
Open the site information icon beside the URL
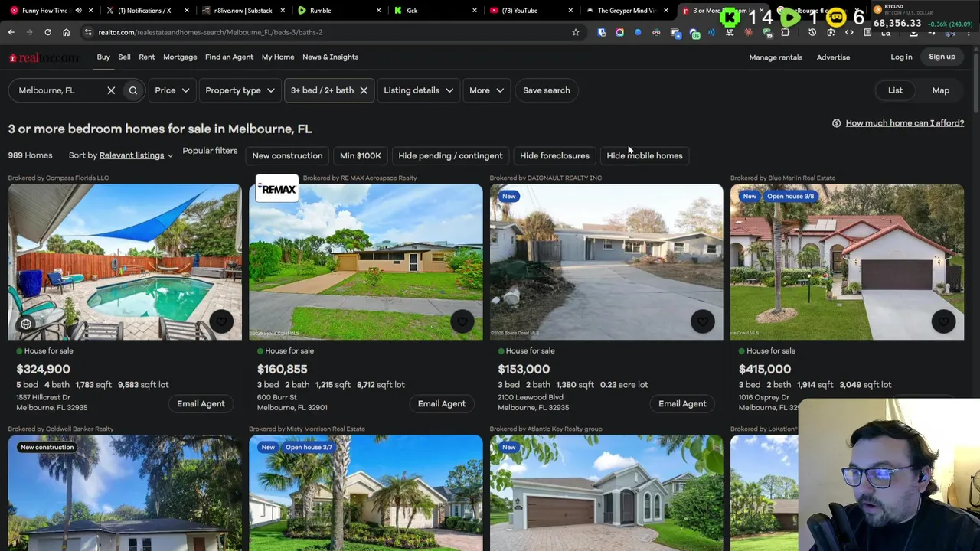tap(89, 32)
